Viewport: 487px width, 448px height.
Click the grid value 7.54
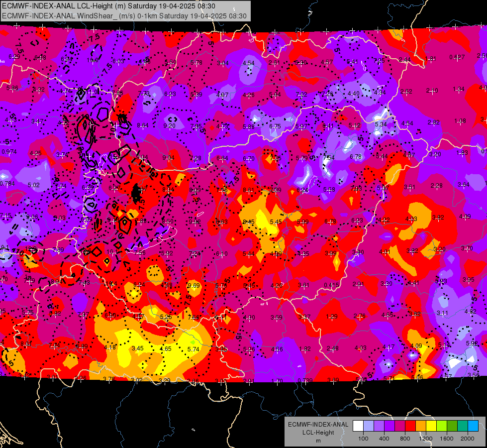tap(329, 158)
